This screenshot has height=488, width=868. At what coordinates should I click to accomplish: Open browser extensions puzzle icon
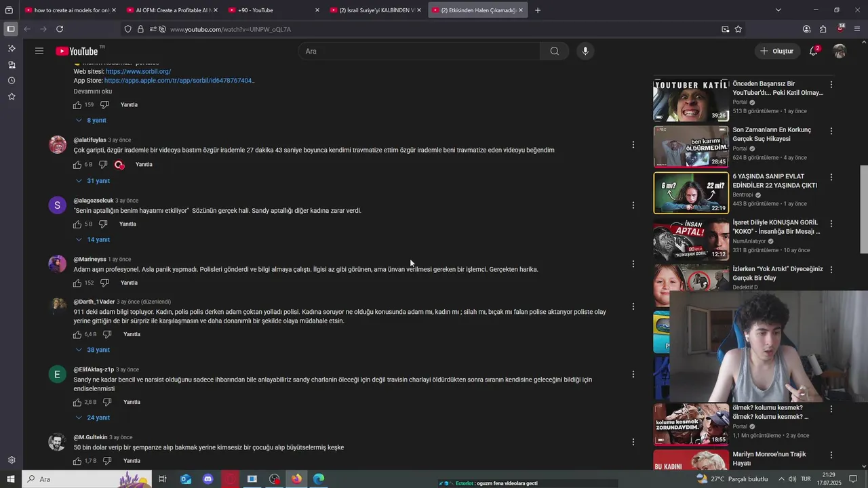point(823,29)
